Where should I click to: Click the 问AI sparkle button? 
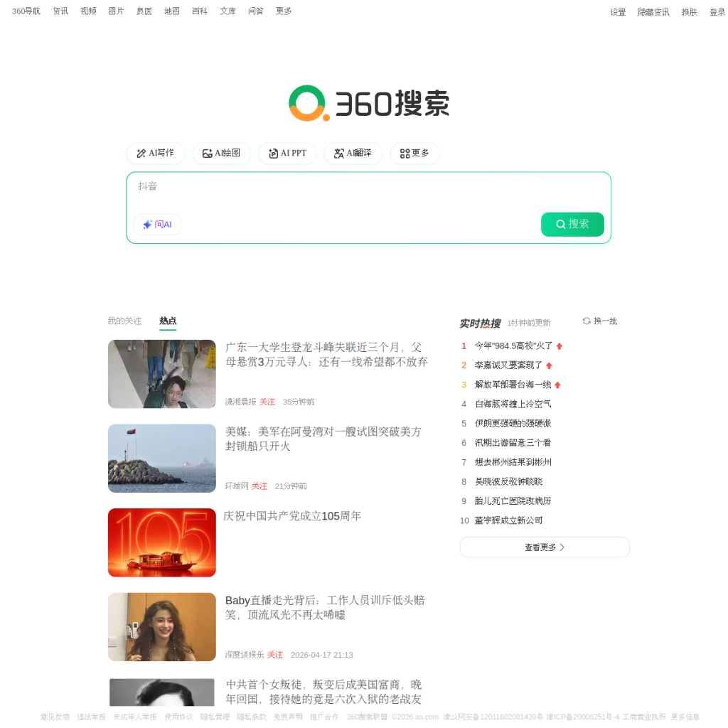click(157, 224)
